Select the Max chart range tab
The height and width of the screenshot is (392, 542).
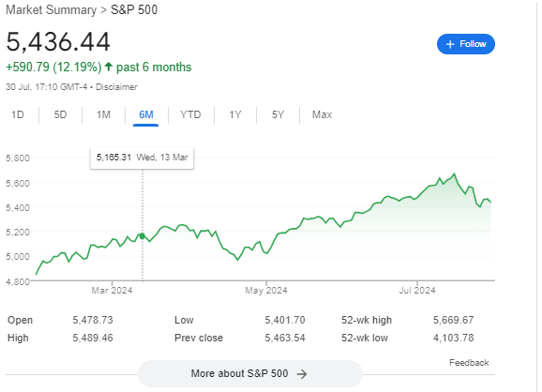coord(322,114)
